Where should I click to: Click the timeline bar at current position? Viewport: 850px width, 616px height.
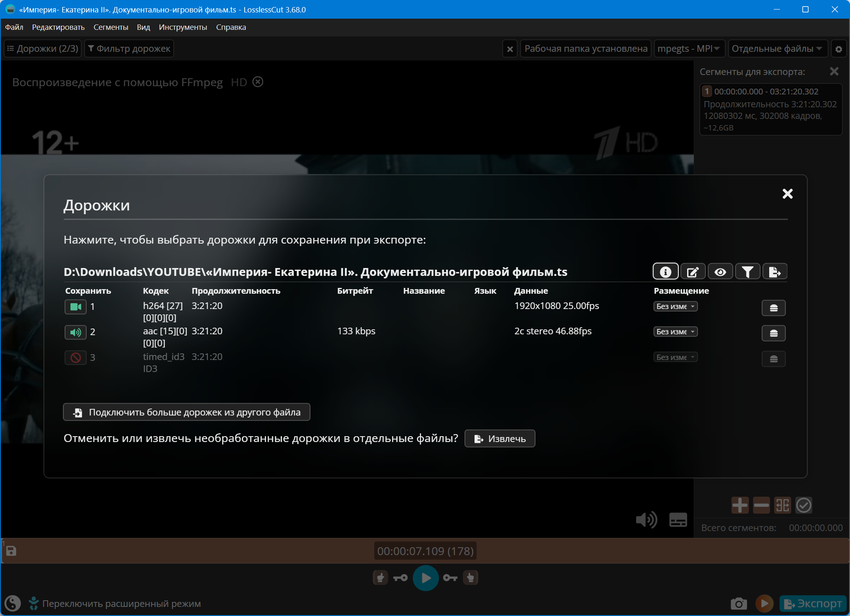point(425,551)
